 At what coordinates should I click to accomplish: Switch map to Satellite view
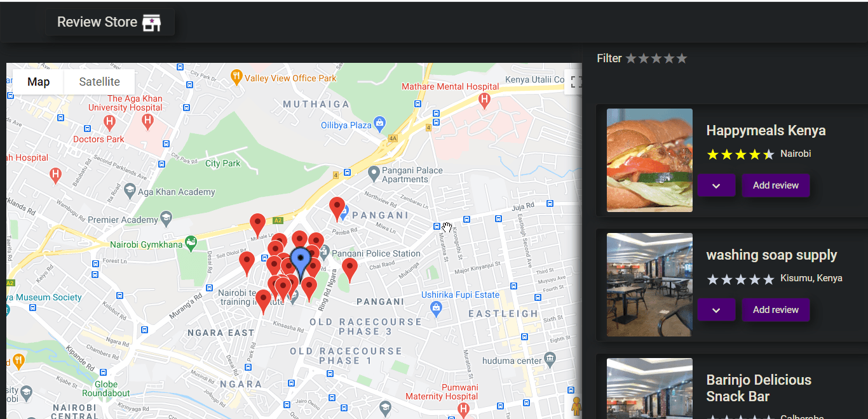click(x=100, y=82)
